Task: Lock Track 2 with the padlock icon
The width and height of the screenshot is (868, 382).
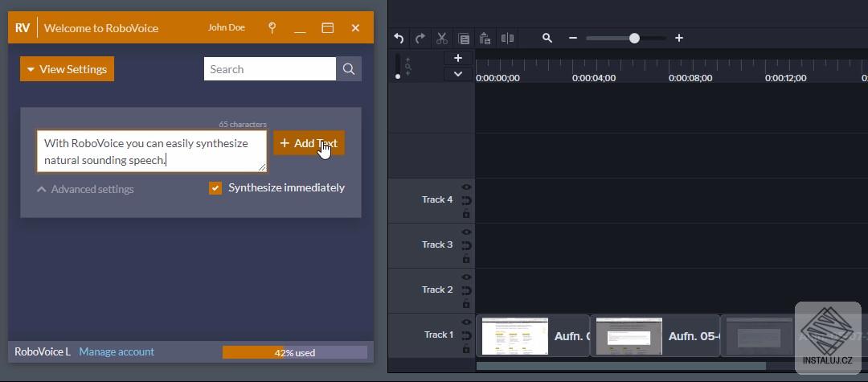Action: tap(466, 303)
